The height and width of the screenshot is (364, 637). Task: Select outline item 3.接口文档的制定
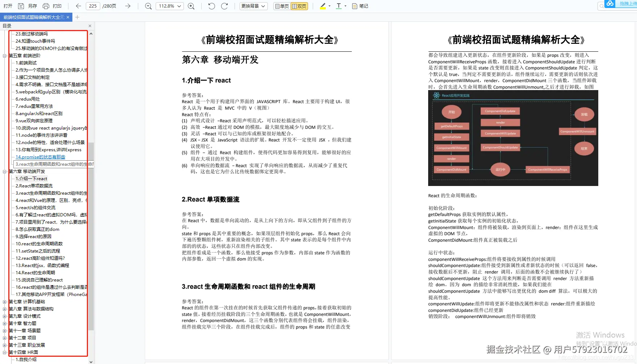pyautogui.click(x=33, y=77)
